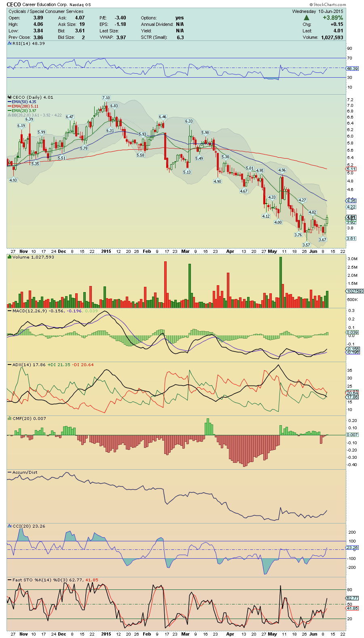
Task: Click the Open value 3.89
Action: [38, 18]
